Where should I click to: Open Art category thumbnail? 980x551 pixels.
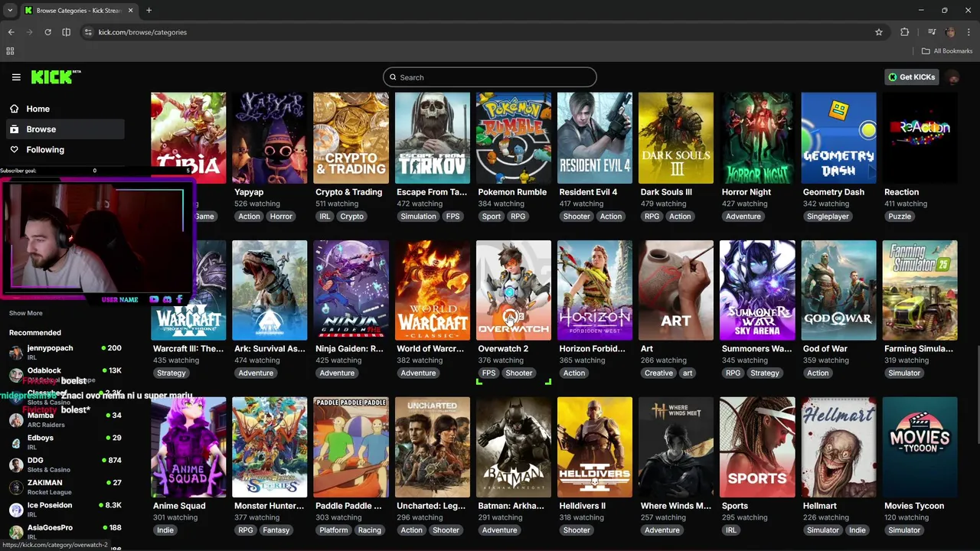pyautogui.click(x=676, y=290)
